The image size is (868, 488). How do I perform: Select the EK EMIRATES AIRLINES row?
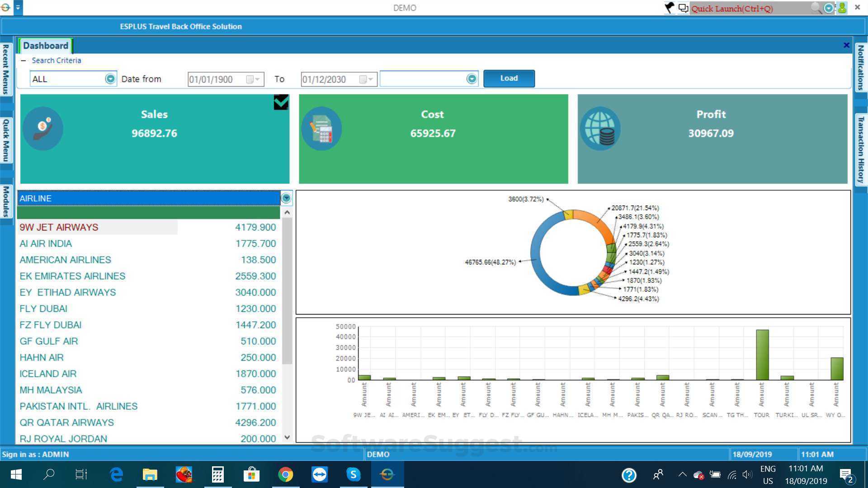(72, 276)
